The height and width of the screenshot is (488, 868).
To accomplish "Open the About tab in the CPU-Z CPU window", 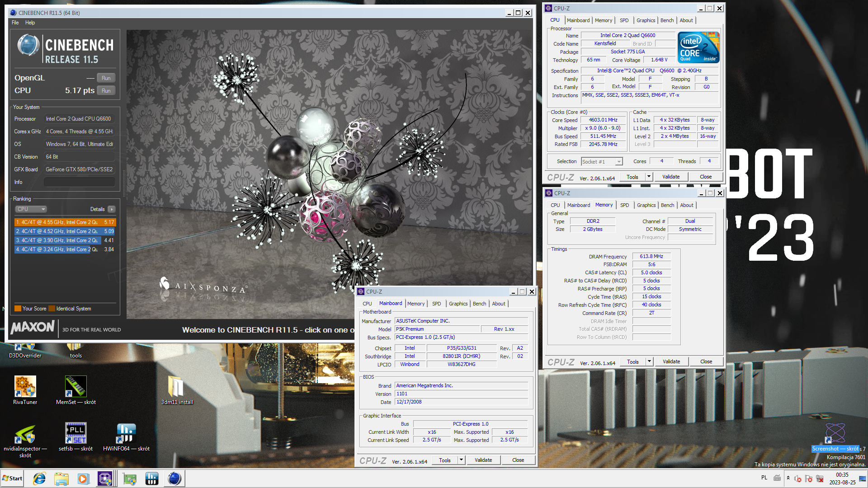I will click(x=686, y=20).
